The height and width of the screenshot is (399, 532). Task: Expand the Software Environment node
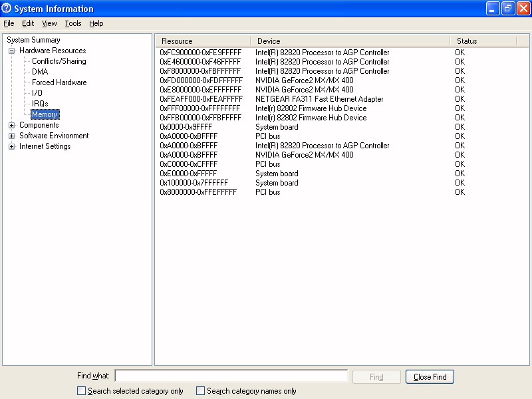click(11, 136)
